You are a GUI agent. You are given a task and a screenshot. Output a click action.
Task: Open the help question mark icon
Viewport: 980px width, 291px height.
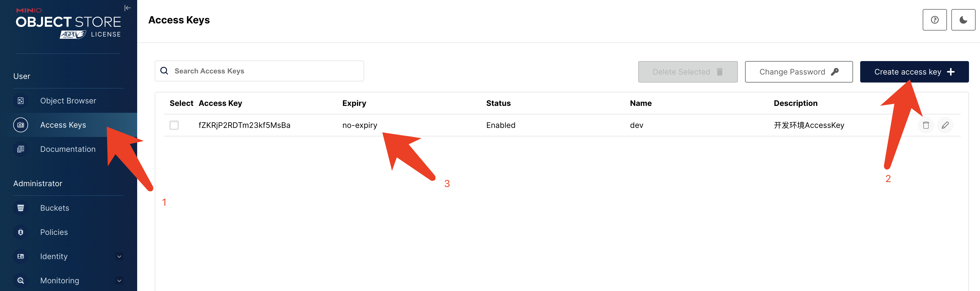pyautogui.click(x=934, y=20)
